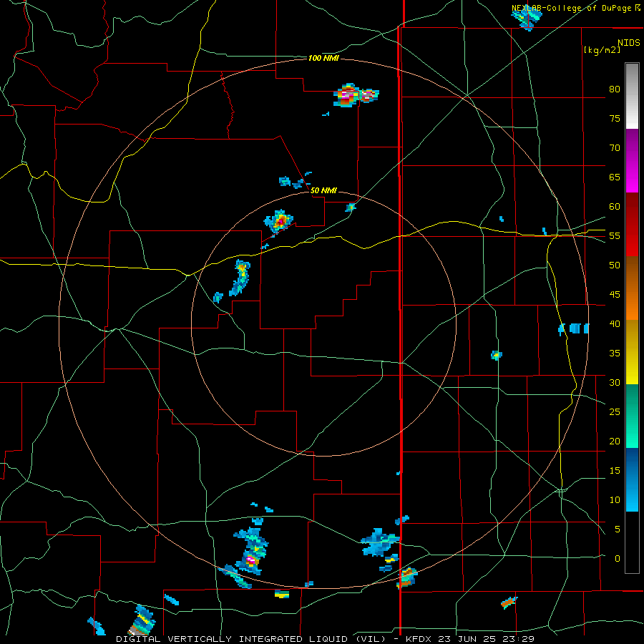Click the 45 value on color scale
Viewport: 644px width, 644px height.
point(615,295)
